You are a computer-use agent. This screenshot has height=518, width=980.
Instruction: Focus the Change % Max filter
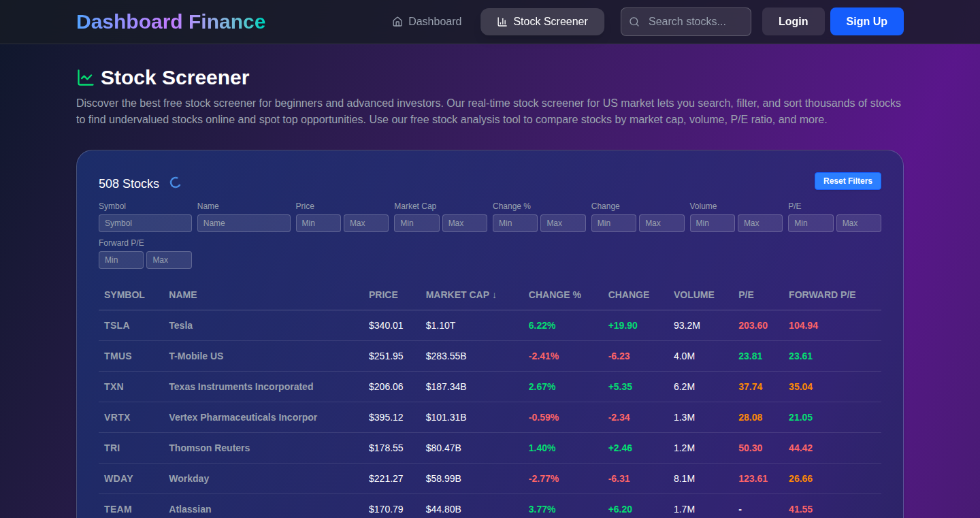point(563,223)
